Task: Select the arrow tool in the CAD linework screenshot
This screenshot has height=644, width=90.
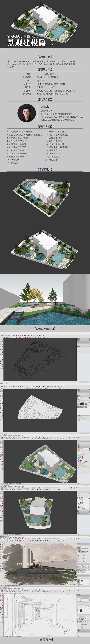Action: [x=1, y=339]
